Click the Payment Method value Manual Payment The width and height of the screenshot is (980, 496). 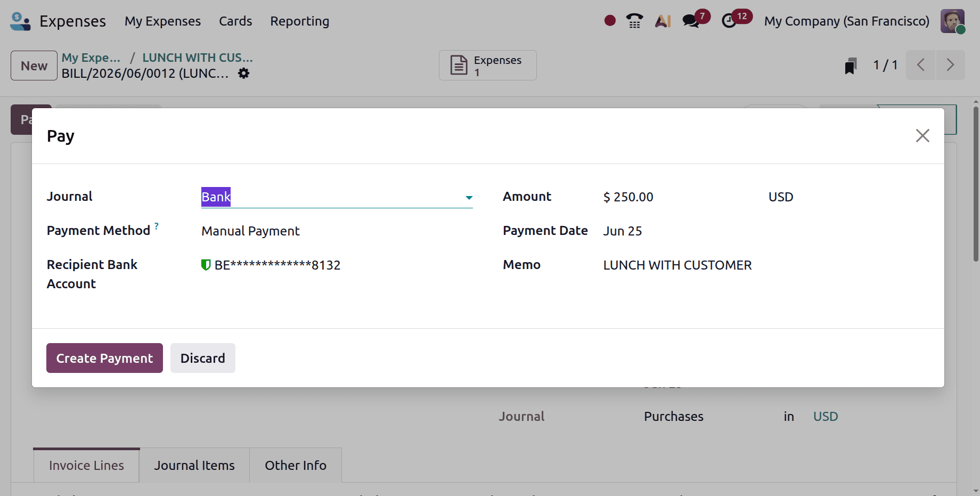[250, 231]
